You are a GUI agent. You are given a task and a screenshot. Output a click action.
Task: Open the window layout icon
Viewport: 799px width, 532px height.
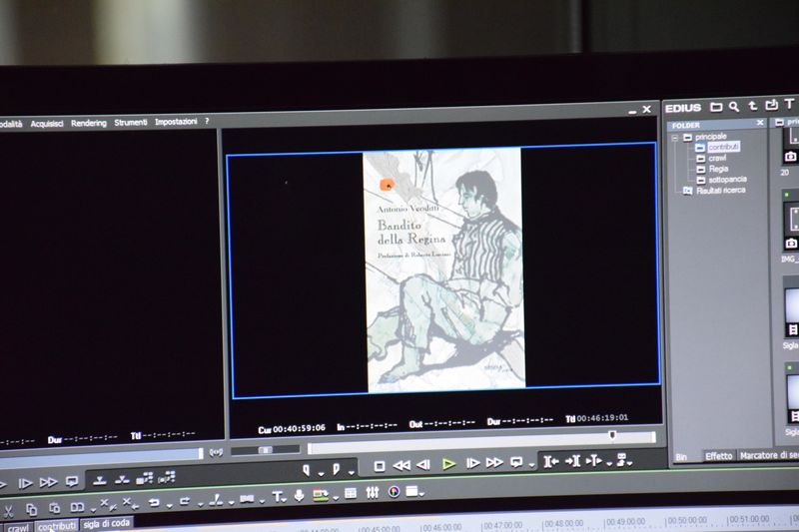coord(411,491)
